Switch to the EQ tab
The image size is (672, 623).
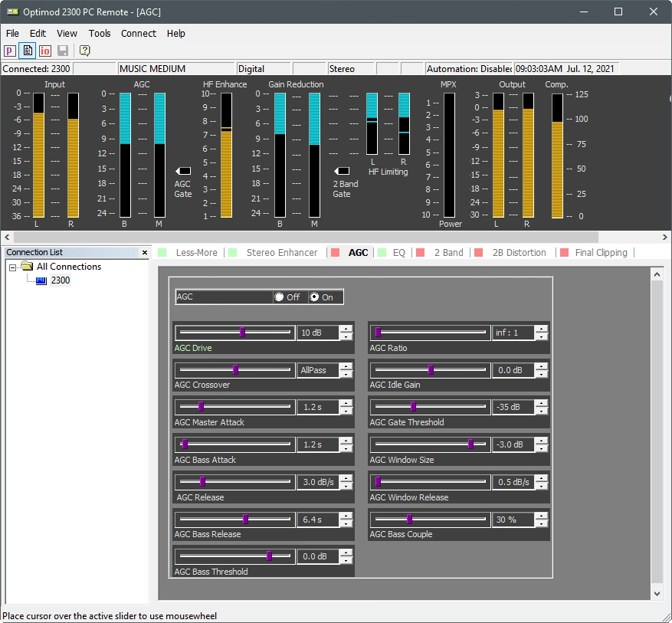click(x=399, y=253)
